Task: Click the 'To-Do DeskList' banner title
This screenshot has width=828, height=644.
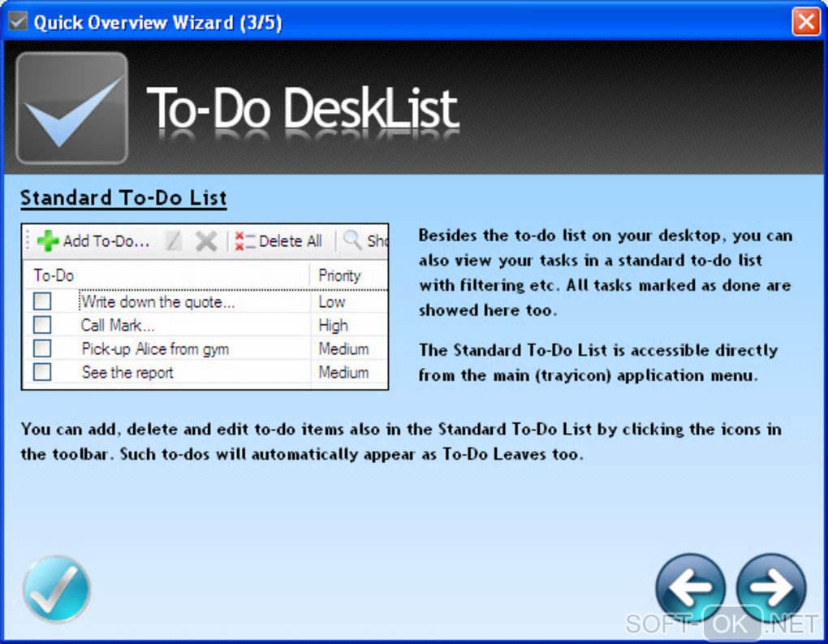Action: (303, 108)
